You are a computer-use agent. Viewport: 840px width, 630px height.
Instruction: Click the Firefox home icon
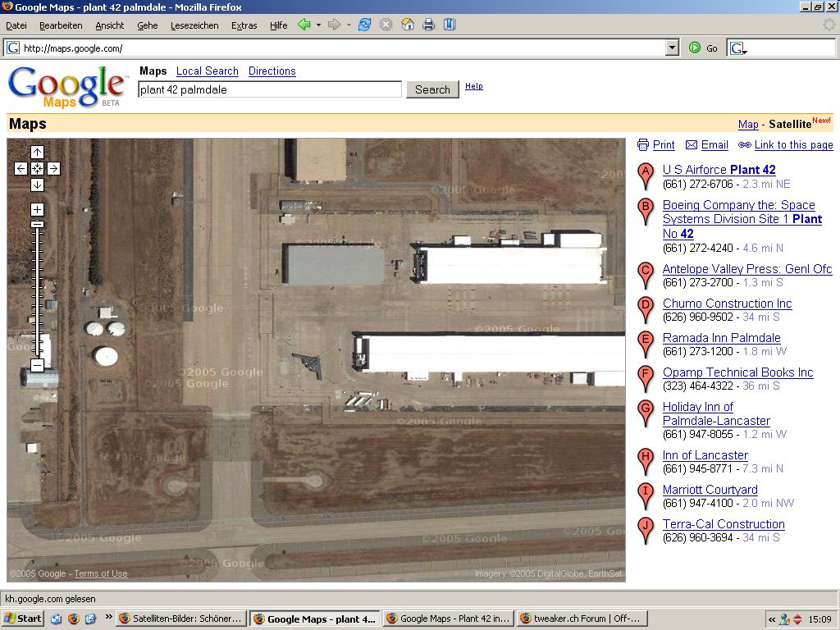pos(407,25)
